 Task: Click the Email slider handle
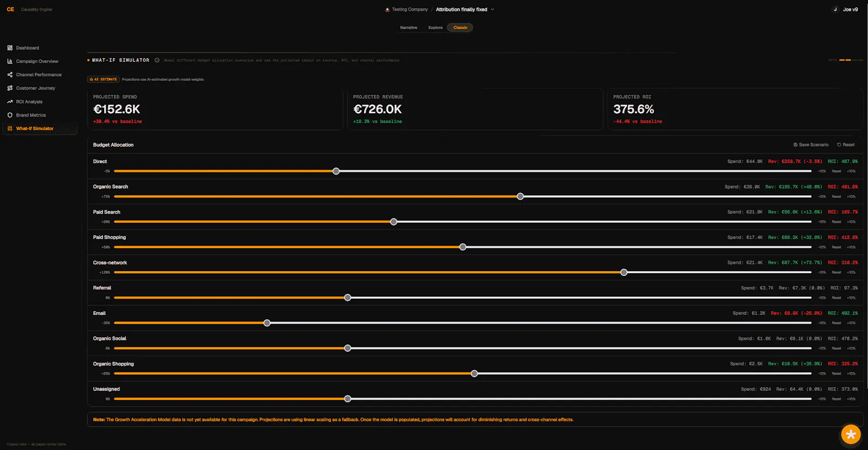(x=267, y=323)
